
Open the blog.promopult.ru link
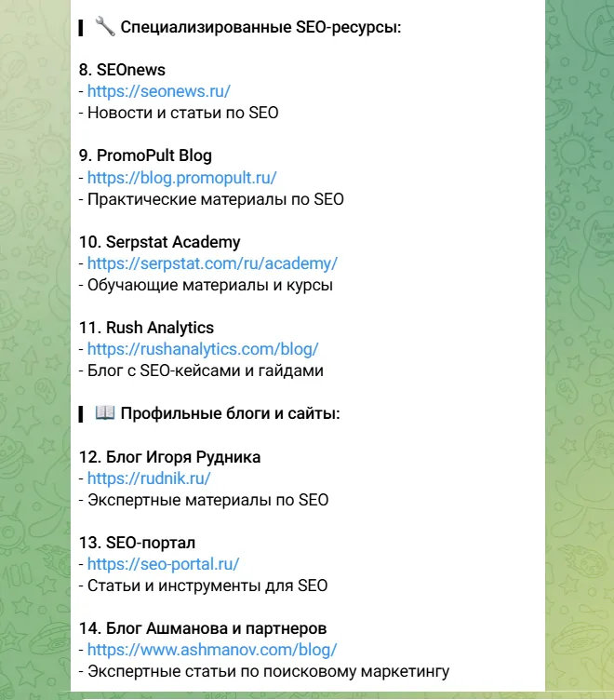click(x=182, y=178)
